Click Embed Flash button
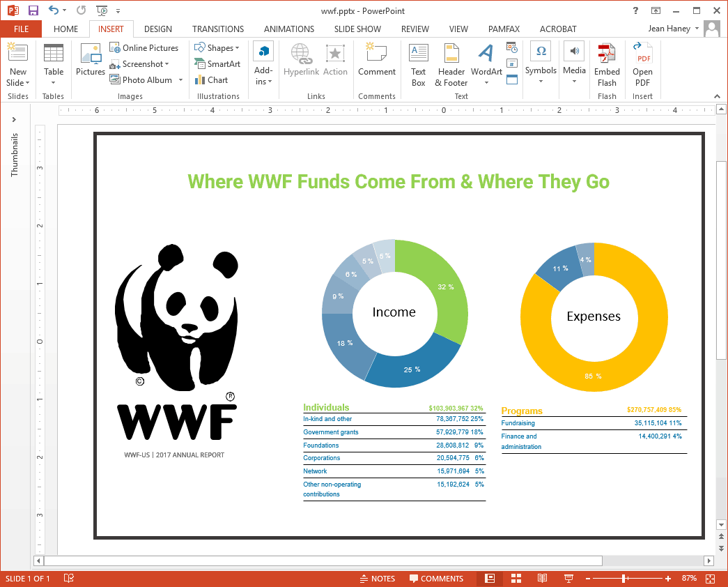 [607, 65]
